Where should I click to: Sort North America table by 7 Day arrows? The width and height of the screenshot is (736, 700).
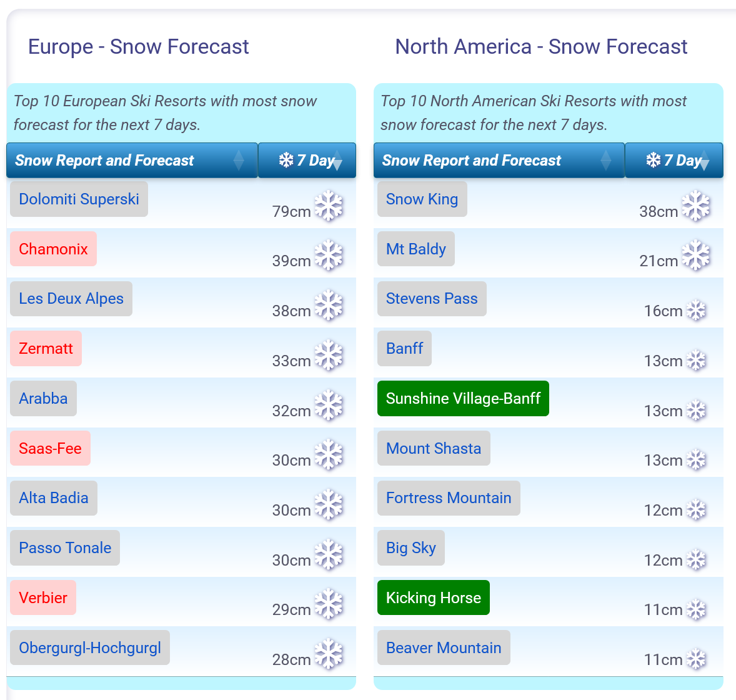(x=704, y=160)
